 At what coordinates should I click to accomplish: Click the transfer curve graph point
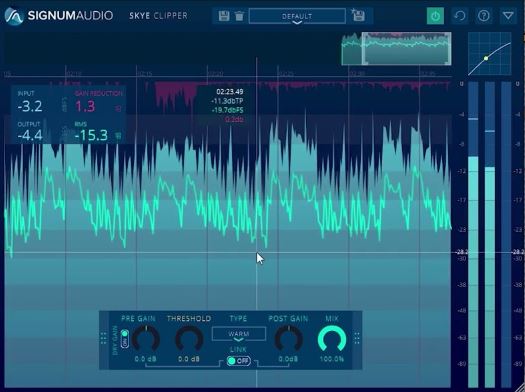[486, 58]
